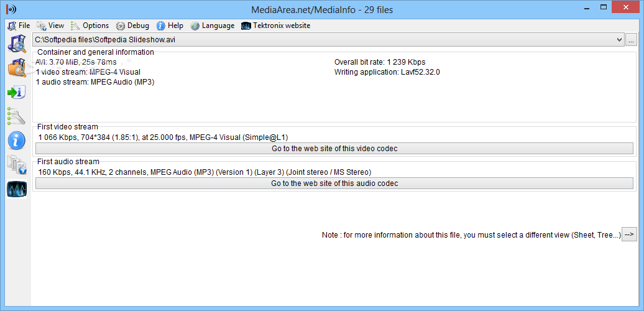Click Go to the web site of this video codec

[x=334, y=148]
